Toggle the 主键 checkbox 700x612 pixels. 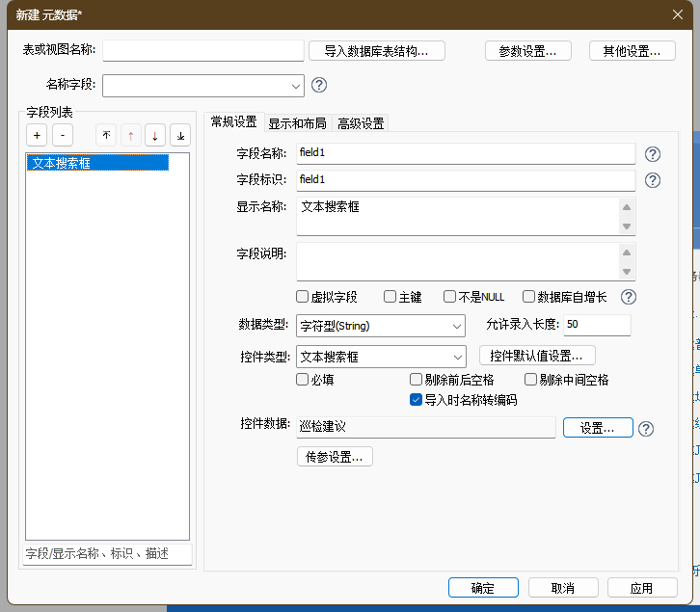click(390, 297)
